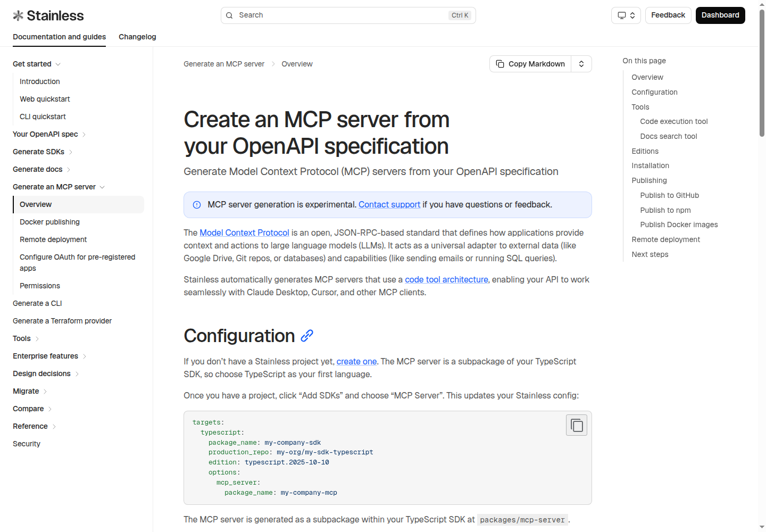Open Permissions page

(40, 286)
